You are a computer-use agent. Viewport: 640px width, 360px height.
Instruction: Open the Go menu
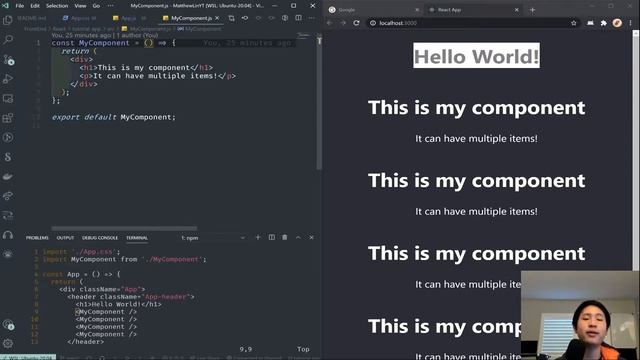coord(96,6)
